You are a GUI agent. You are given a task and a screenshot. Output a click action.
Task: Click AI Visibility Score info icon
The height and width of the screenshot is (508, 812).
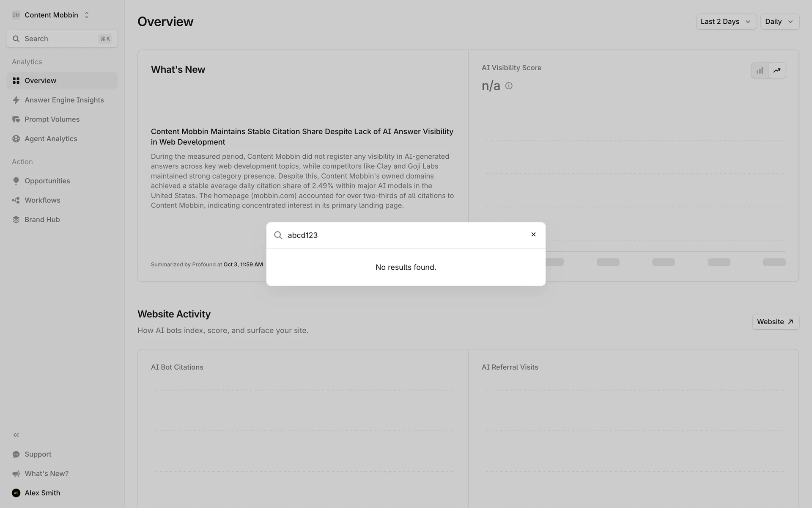click(509, 86)
